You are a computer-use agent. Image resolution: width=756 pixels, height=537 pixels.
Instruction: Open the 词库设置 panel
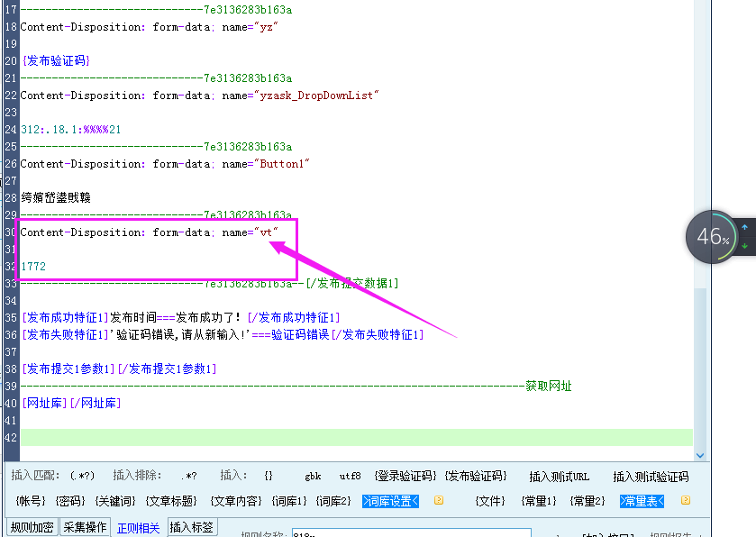click(390, 501)
